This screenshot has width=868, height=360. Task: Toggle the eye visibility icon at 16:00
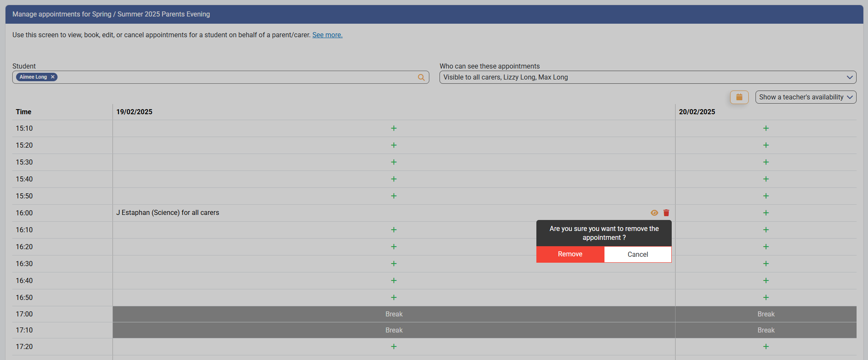click(654, 213)
